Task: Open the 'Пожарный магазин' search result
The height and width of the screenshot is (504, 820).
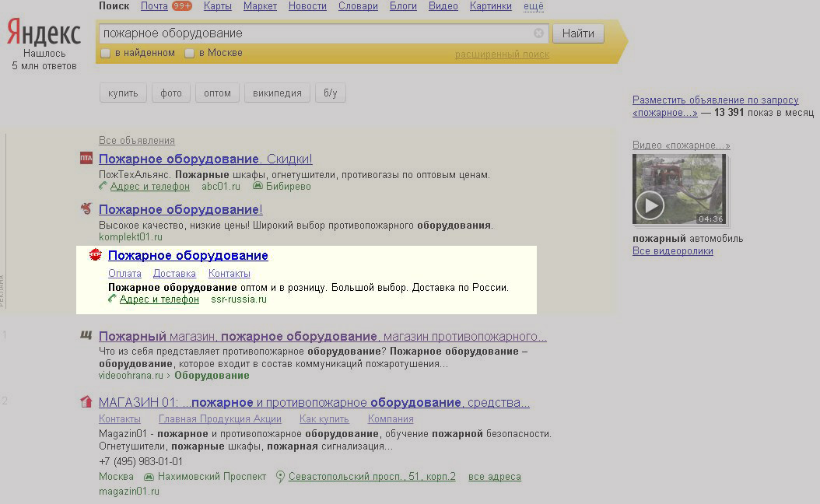Action: tap(323, 337)
